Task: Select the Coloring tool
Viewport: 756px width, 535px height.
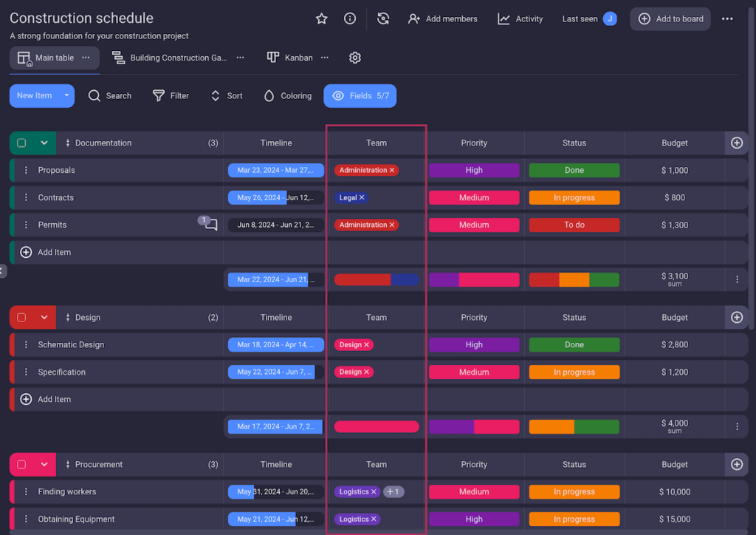Action: [x=287, y=95]
